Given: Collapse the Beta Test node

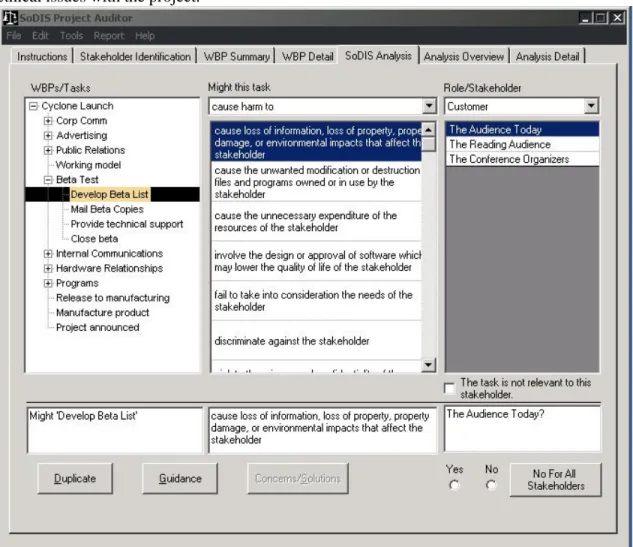Looking at the screenshot, I should tap(48, 180).
